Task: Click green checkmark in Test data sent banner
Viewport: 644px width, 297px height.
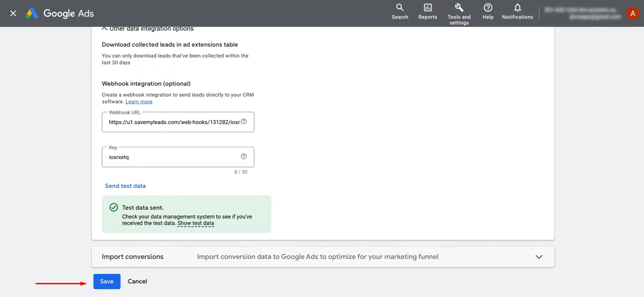Action: click(114, 207)
